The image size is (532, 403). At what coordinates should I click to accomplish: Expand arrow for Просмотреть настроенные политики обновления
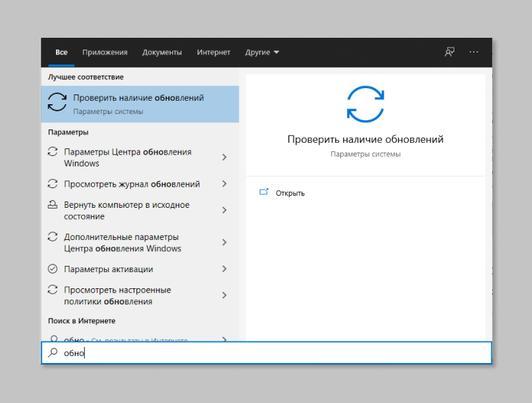point(224,295)
